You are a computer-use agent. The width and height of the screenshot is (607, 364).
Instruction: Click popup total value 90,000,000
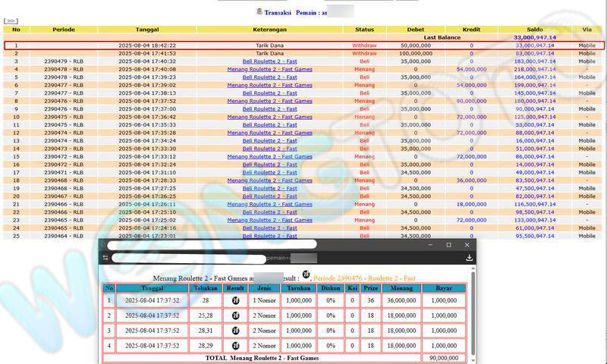[x=444, y=358]
